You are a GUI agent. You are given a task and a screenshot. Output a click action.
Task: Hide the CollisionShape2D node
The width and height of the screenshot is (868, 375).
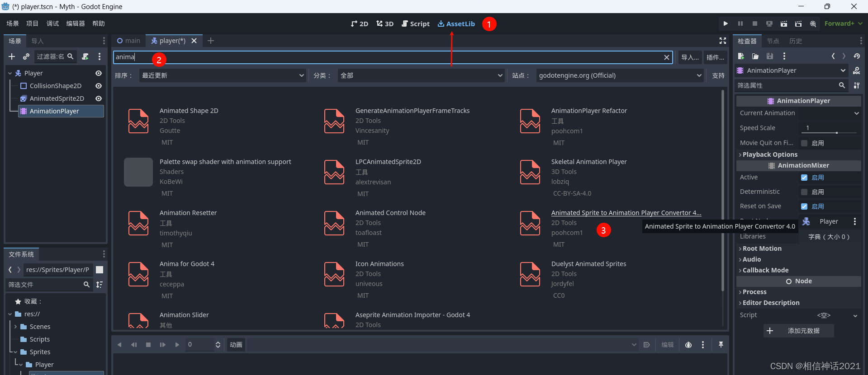[99, 86]
